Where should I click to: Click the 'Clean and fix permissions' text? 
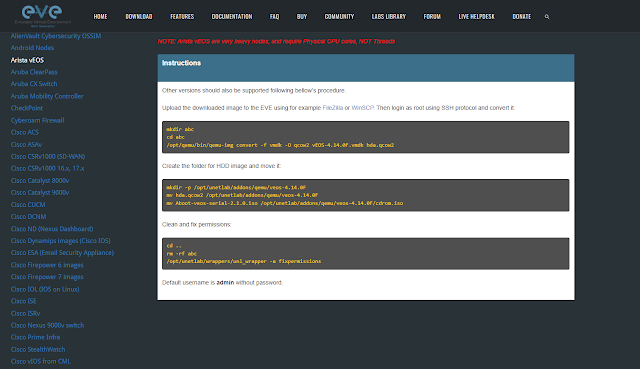[197, 225]
